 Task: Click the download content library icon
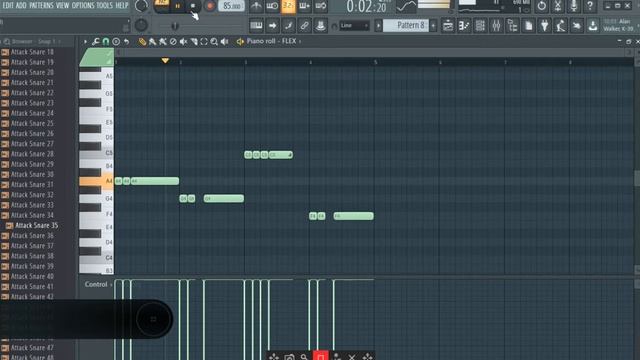(x=593, y=26)
